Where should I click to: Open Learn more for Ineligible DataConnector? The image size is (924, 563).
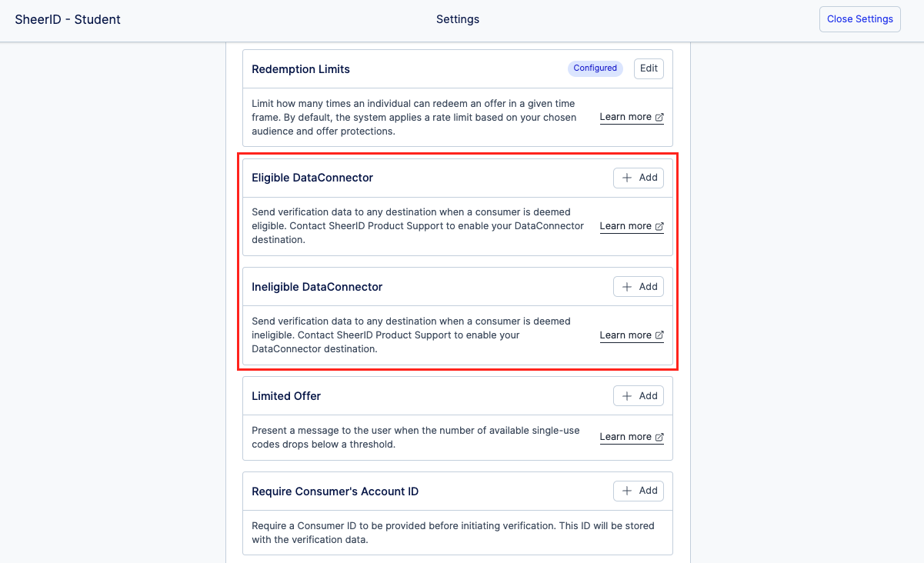(625, 335)
